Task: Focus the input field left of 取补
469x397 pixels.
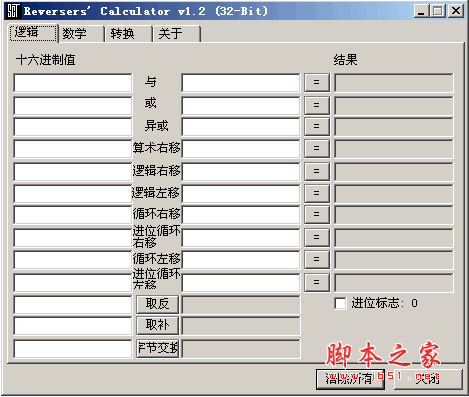Action: click(73, 326)
